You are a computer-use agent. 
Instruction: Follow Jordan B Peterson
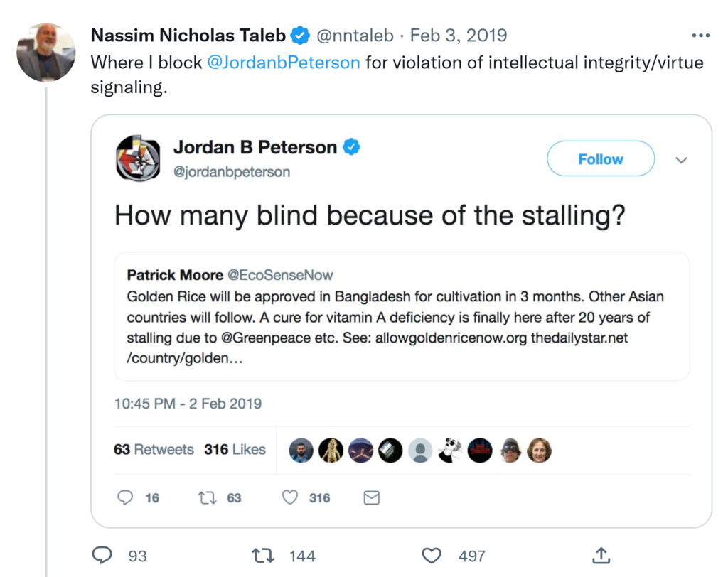tap(600, 159)
